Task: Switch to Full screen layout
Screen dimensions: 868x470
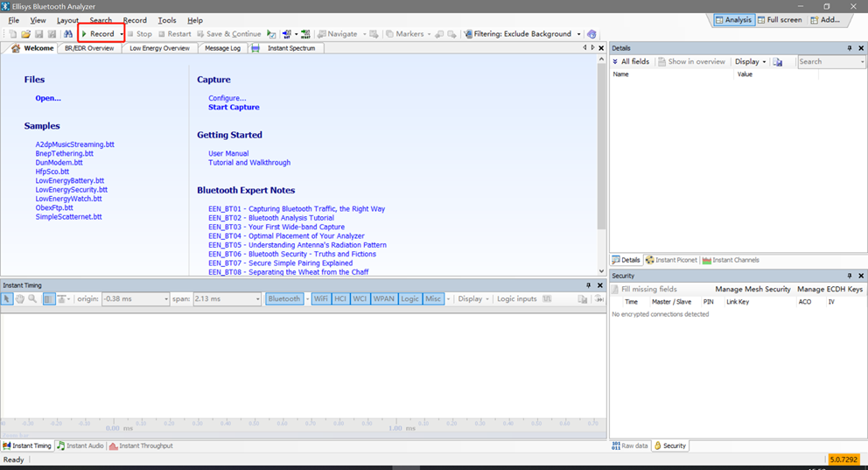Action: pyautogui.click(x=780, y=20)
